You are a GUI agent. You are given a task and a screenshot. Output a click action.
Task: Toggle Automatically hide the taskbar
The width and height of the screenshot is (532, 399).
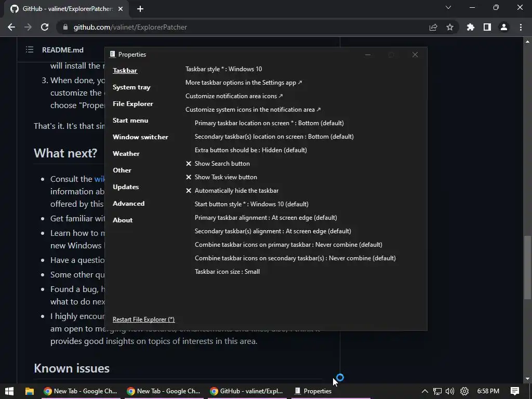point(232,191)
